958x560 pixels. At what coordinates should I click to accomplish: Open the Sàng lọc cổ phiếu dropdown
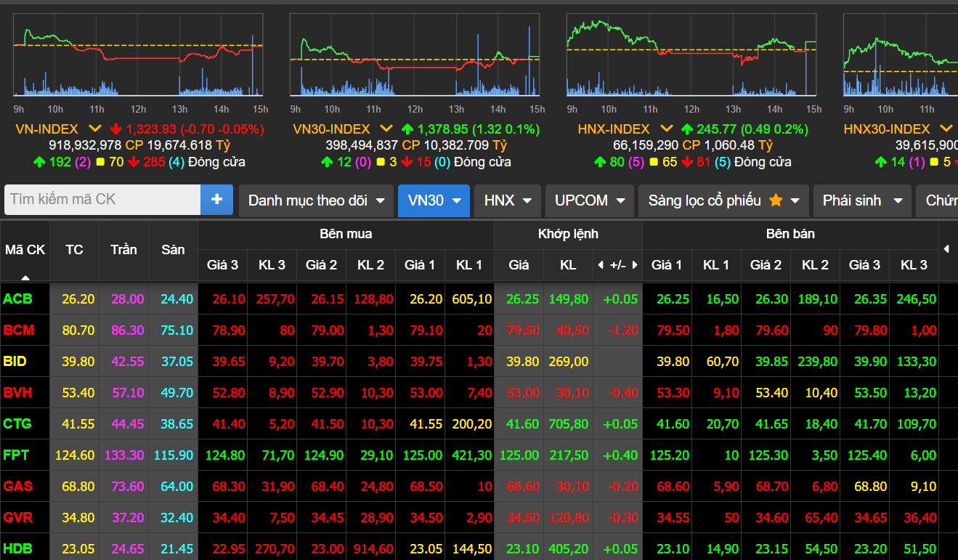click(x=723, y=200)
